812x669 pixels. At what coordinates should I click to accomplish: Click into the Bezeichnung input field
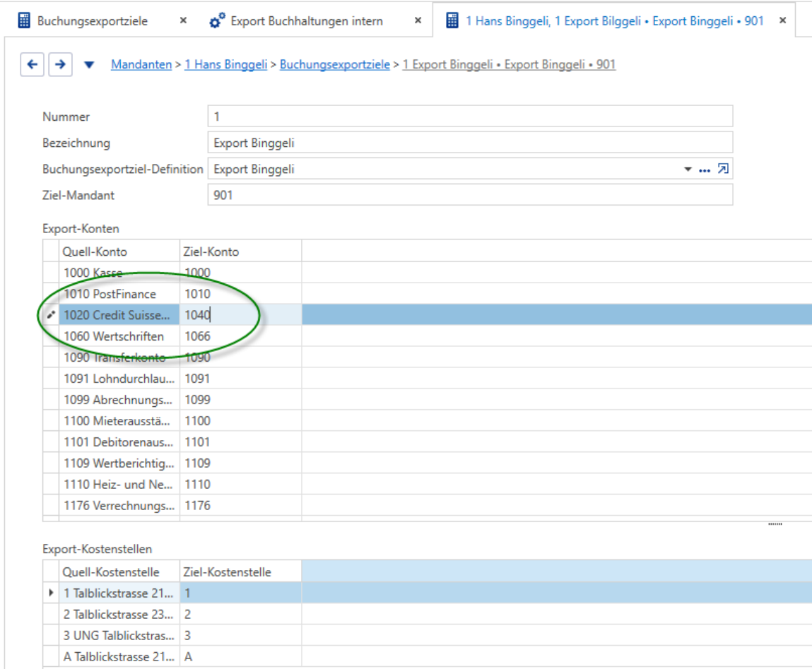(470, 143)
